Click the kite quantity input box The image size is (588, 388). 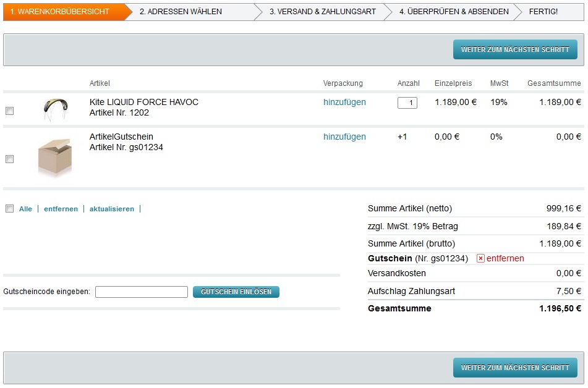407,103
